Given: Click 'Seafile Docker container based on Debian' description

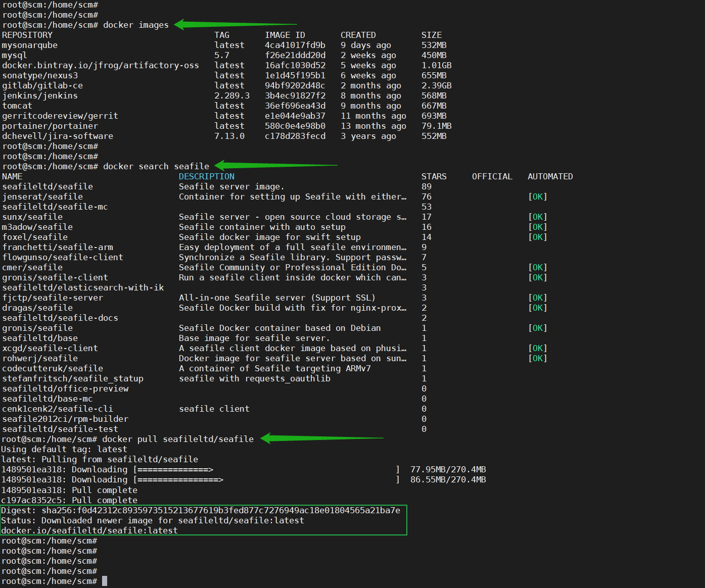Looking at the screenshot, I should pyautogui.click(x=280, y=328).
